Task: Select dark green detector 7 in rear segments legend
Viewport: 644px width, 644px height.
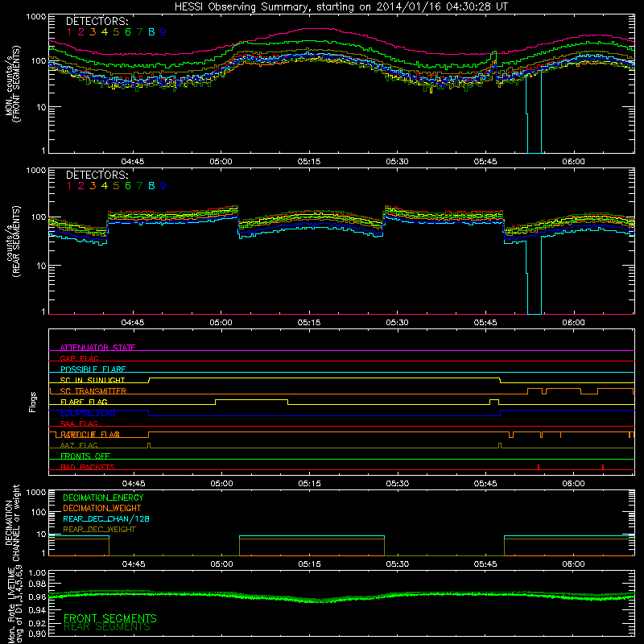Action: pyautogui.click(x=139, y=186)
